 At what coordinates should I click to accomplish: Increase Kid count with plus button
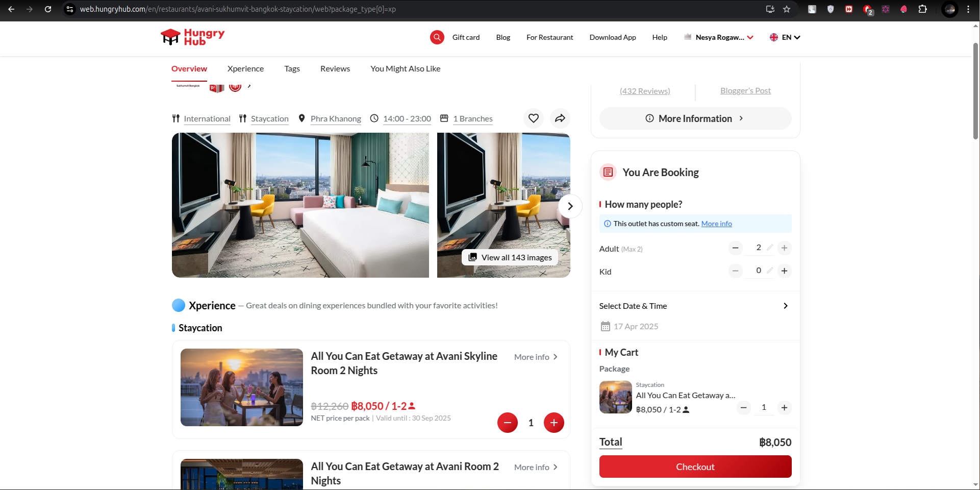tap(784, 271)
